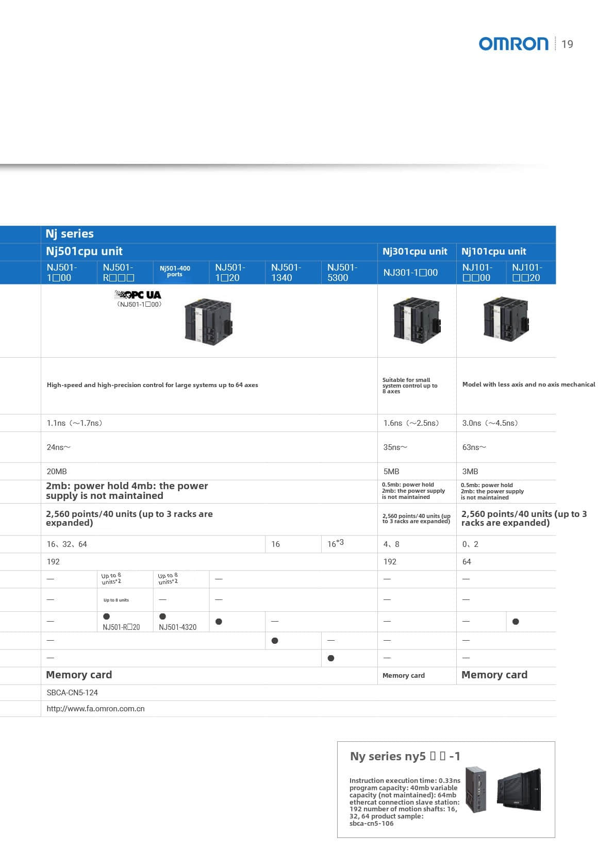Click the 'Ny series ny5' heading
This screenshot has width=614, height=868.
405,756
